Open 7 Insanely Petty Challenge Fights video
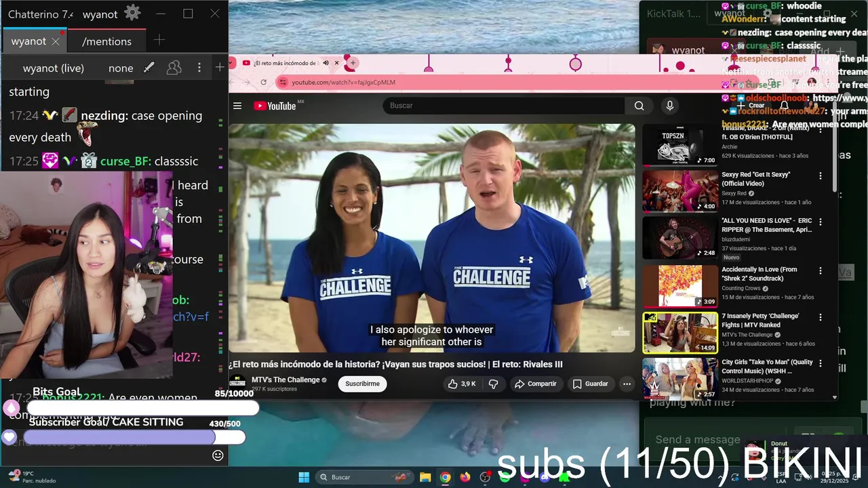868x488 pixels. point(680,332)
